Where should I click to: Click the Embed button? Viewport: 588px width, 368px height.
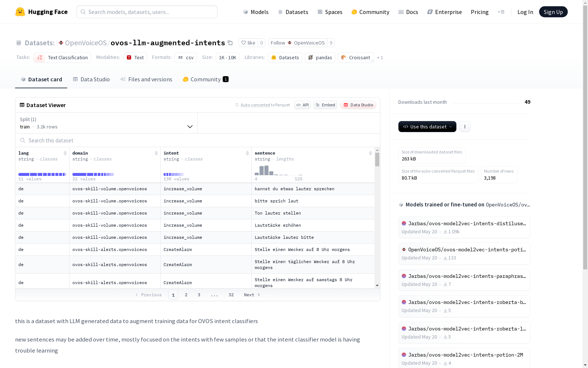(325, 105)
